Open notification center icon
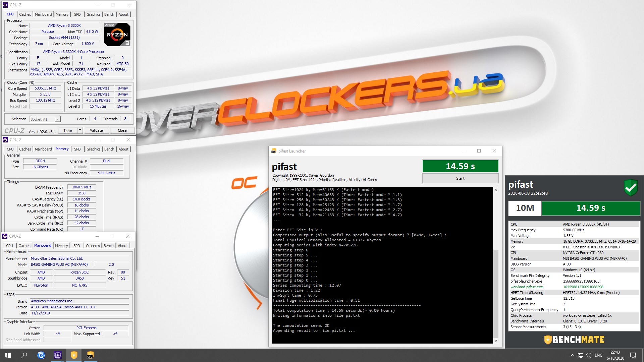The width and height of the screenshot is (644, 362). 633,355
